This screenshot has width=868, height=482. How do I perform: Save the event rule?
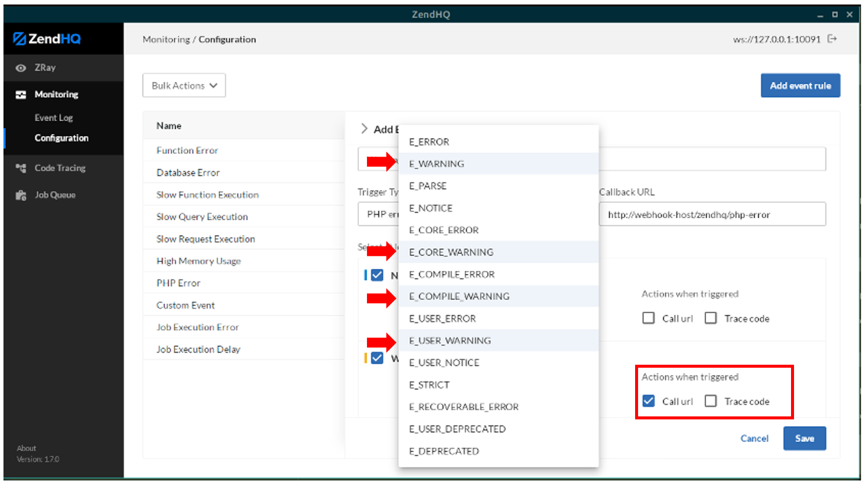[804, 438]
